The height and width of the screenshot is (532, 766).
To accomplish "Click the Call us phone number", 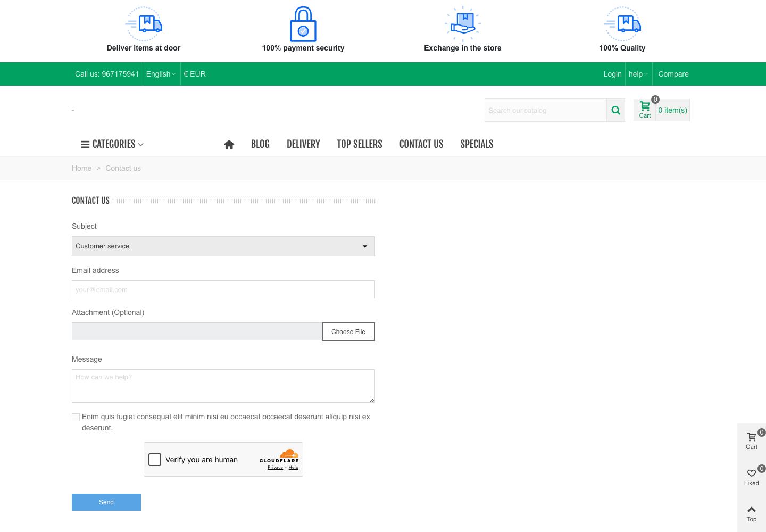I will coord(107,74).
